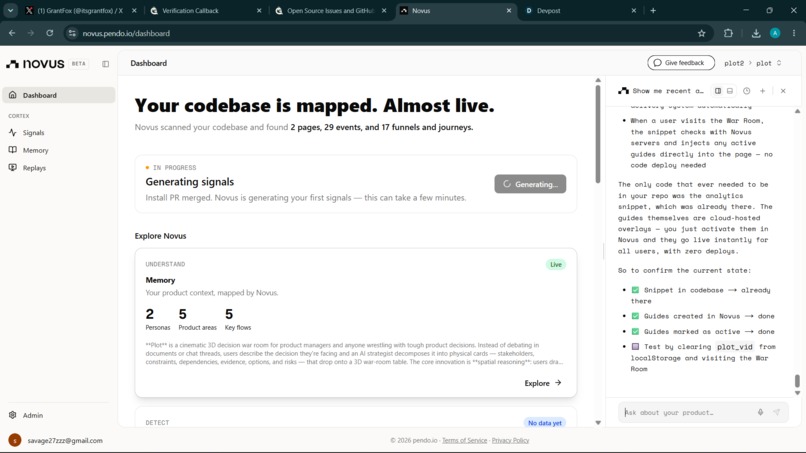This screenshot has height=453, width=806.
Task: Click the Admin gear icon
Action: [12, 415]
